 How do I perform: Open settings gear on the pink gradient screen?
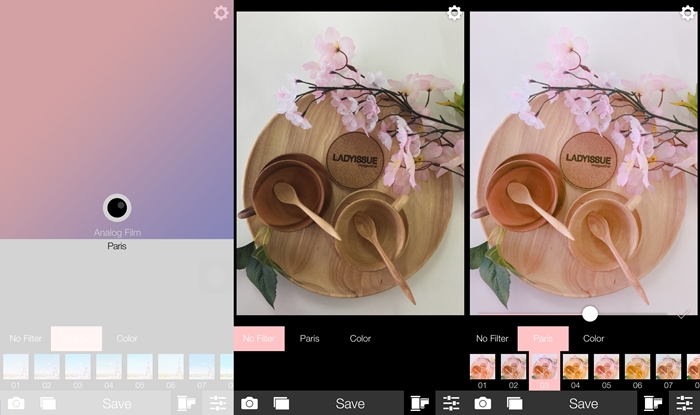(221, 13)
